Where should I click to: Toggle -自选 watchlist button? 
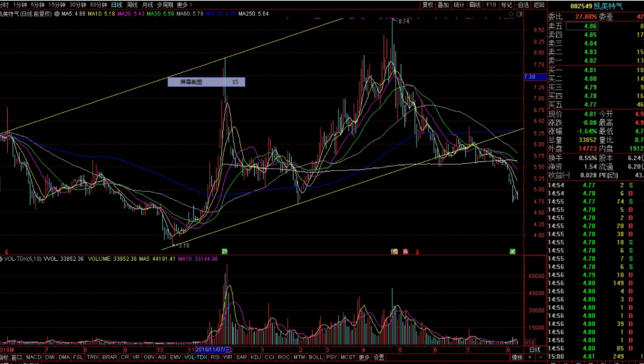(523, 5)
